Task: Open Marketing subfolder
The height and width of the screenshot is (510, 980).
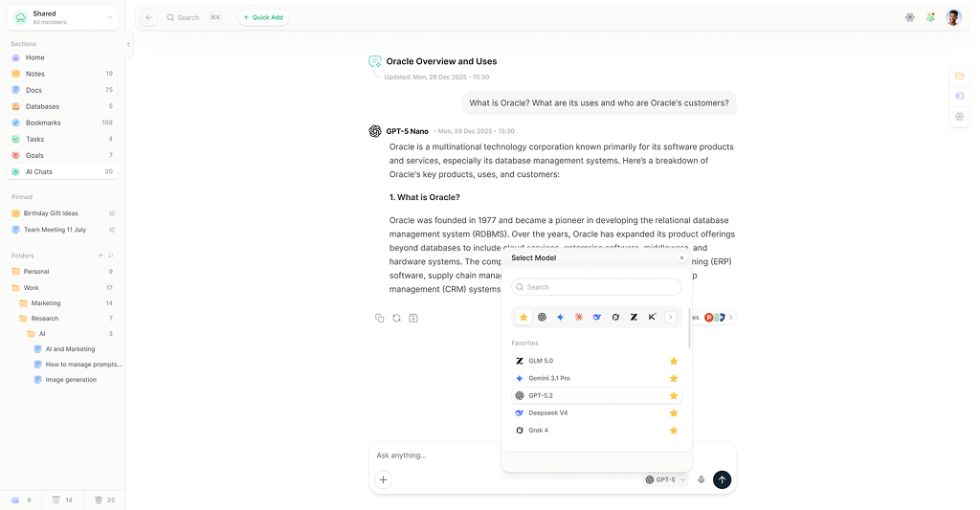Action: [66, 303]
